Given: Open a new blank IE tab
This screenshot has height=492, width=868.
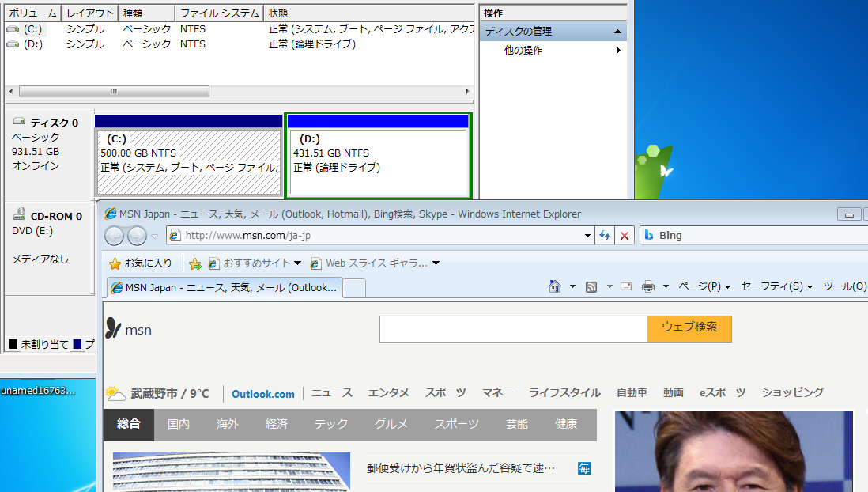Looking at the screenshot, I should coord(354,288).
